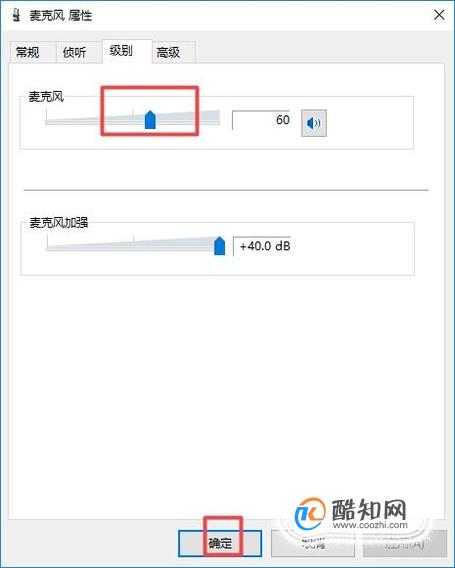Click the +40.0 dB boost value field

[262, 246]
